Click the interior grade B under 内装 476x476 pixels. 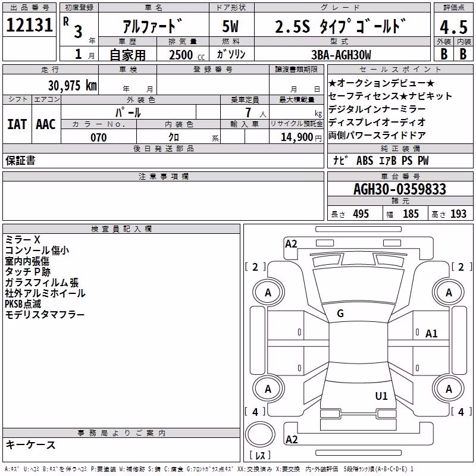463,54
